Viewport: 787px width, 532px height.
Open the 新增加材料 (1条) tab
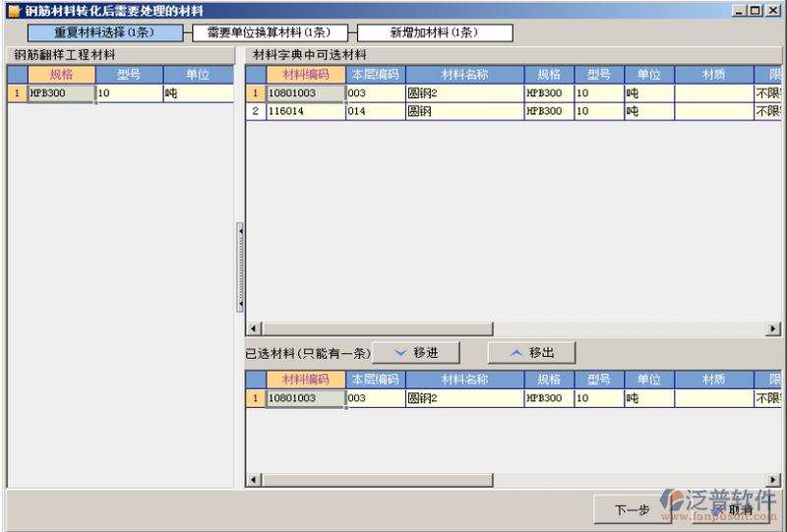click(434, 32)
